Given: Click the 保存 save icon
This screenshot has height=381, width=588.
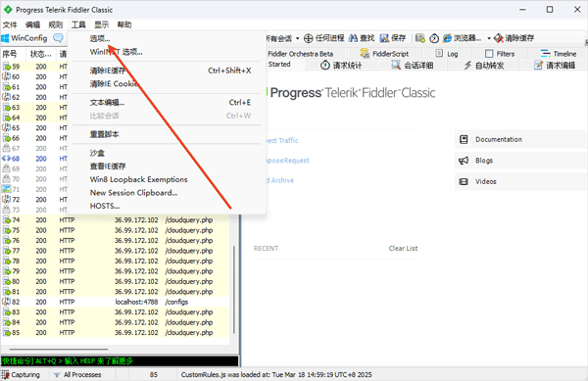Looking at the screenshot, I should [384, 38].
